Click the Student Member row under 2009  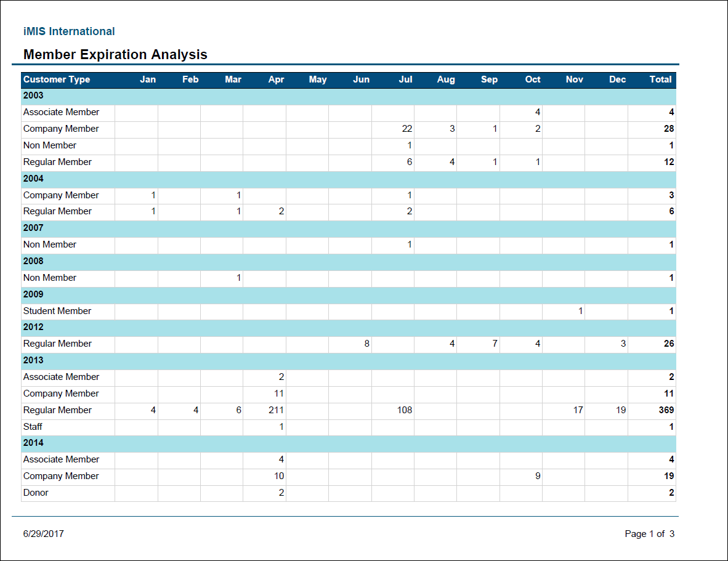(x=57, y=311)
